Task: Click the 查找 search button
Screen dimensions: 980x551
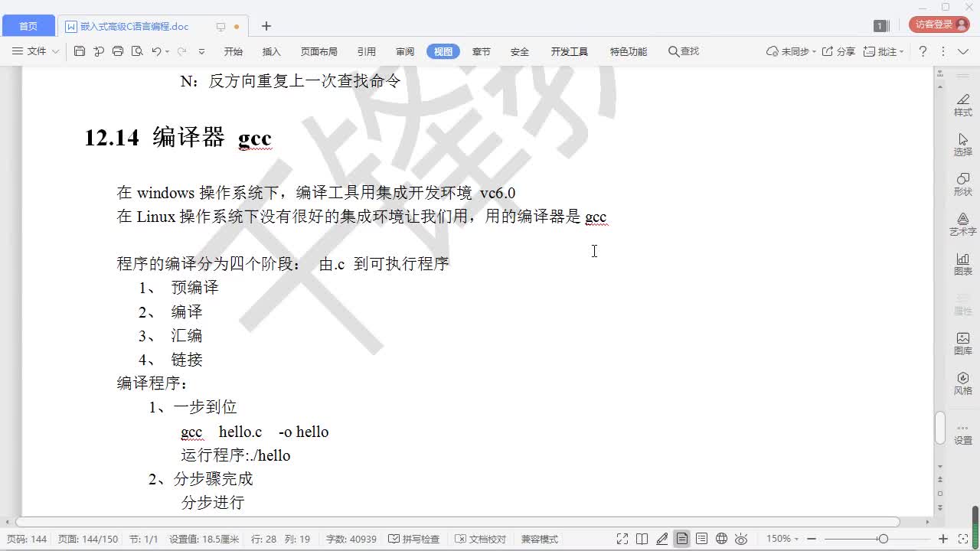Action: (684, 51)
